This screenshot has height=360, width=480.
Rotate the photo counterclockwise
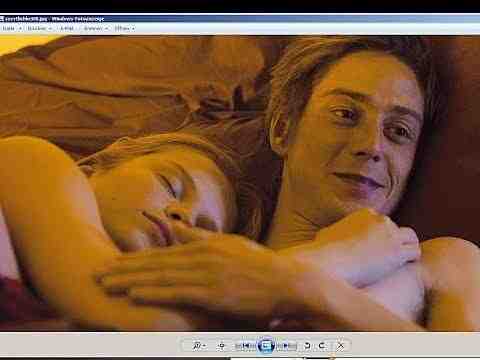307,346
